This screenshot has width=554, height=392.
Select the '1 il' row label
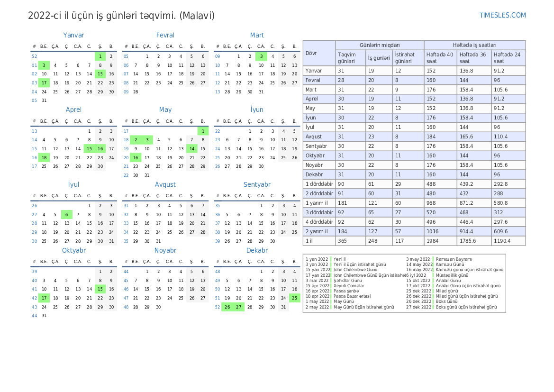(309, 241)
